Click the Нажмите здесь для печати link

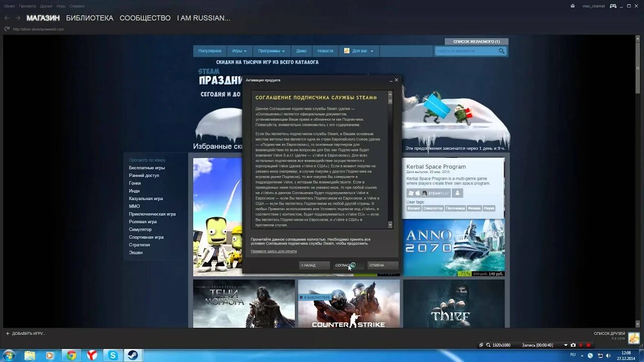tap(274, 251)
